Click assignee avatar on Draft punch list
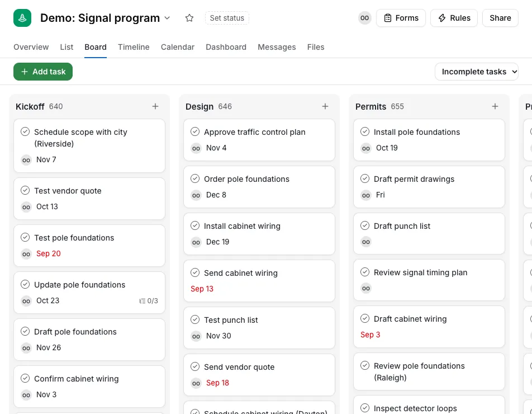Screen dimensions: 532x414 click(x=366, y=242)
